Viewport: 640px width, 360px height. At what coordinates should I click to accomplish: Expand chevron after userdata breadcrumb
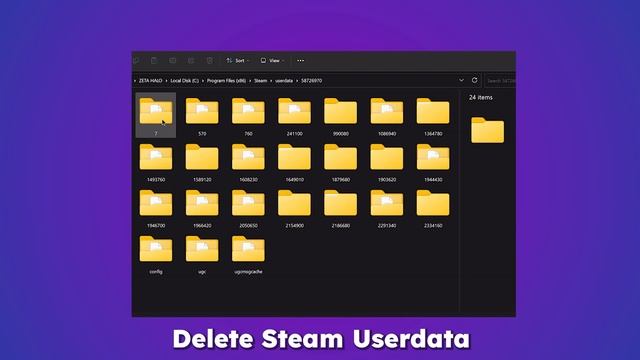[x=297, y=81]
